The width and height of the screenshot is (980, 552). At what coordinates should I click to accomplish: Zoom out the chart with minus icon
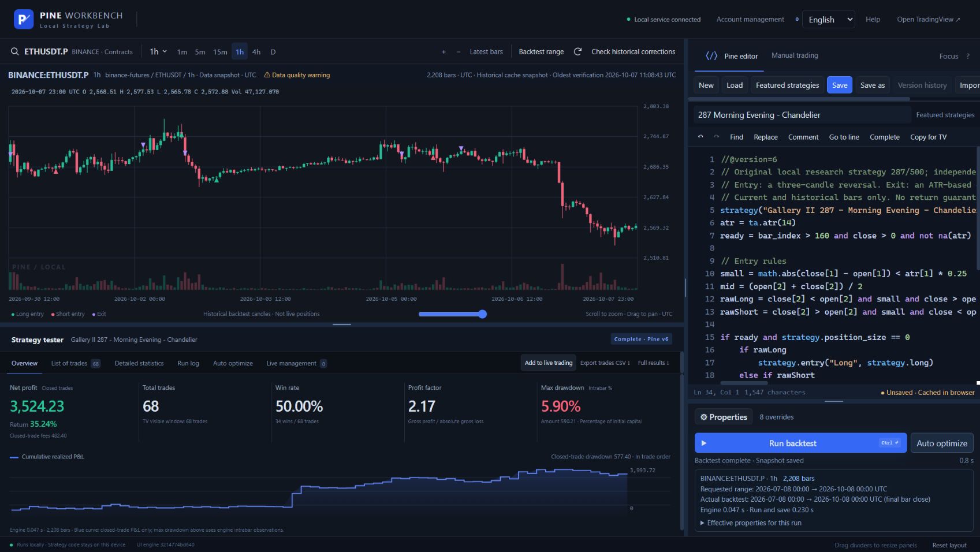(459, 52)
